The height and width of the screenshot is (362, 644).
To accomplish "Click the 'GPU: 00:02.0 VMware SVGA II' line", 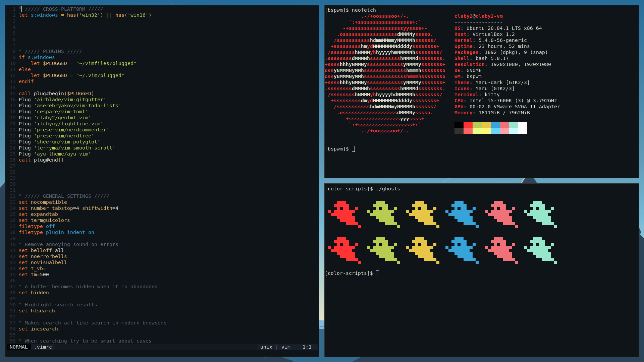I will 507,107.
